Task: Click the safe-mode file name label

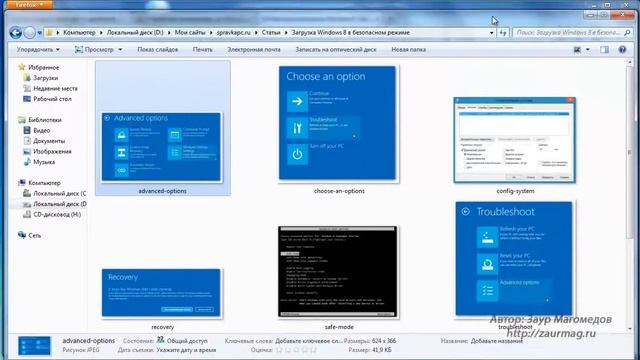Action: click(x=339, y=327)
